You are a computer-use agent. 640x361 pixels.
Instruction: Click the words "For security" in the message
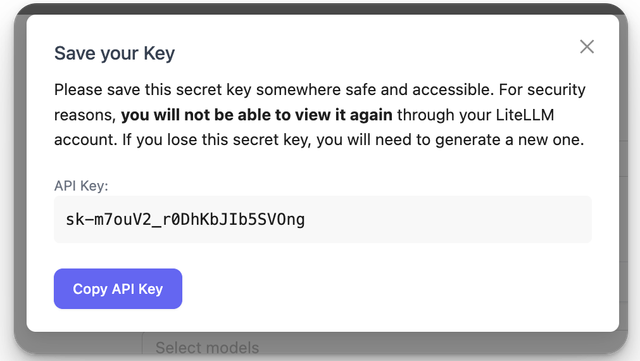(542, 89)
